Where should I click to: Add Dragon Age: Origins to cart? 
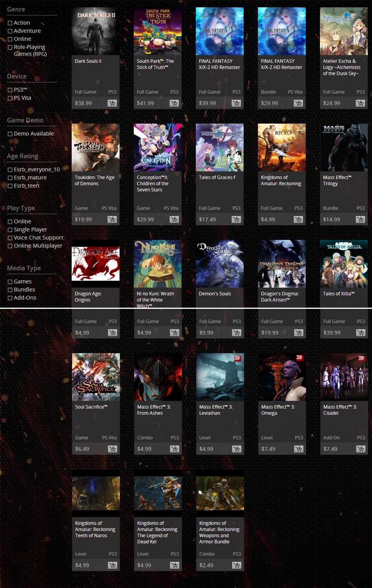(x=113, y=333)
